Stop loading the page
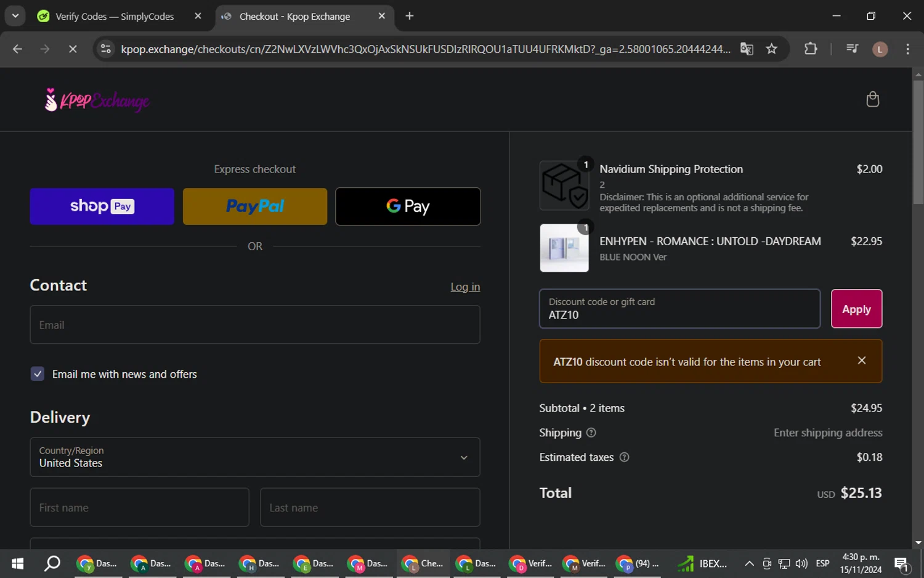 73,49
